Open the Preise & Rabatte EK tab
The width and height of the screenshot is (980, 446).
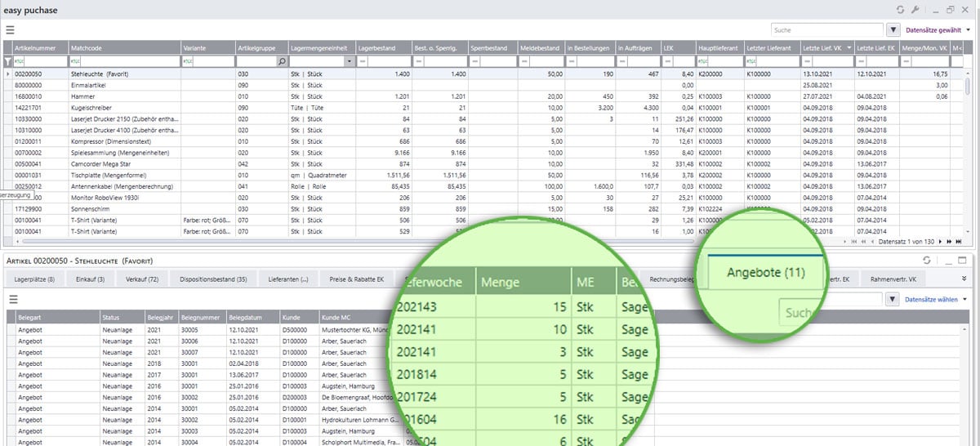(356, 279)
